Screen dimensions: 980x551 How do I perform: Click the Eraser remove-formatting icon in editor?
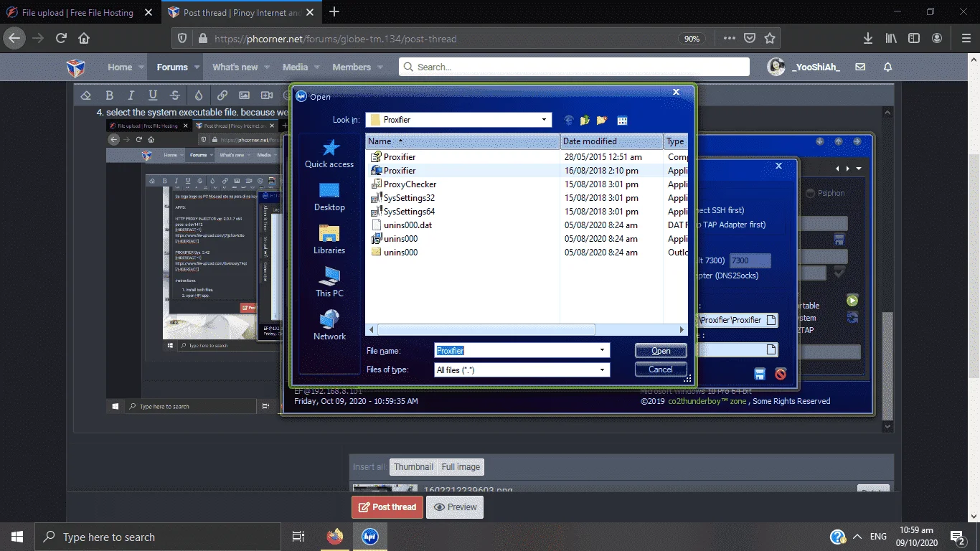86,95
